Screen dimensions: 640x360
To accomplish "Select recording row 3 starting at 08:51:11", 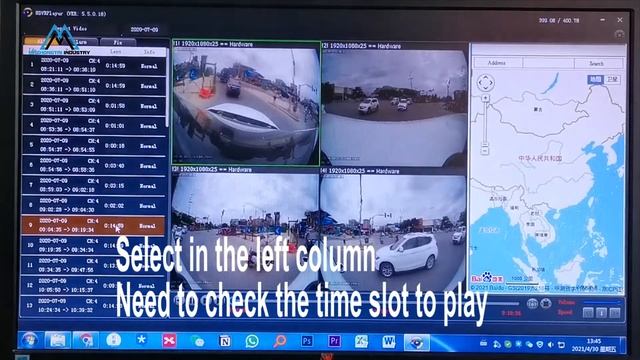I will 94,105.
